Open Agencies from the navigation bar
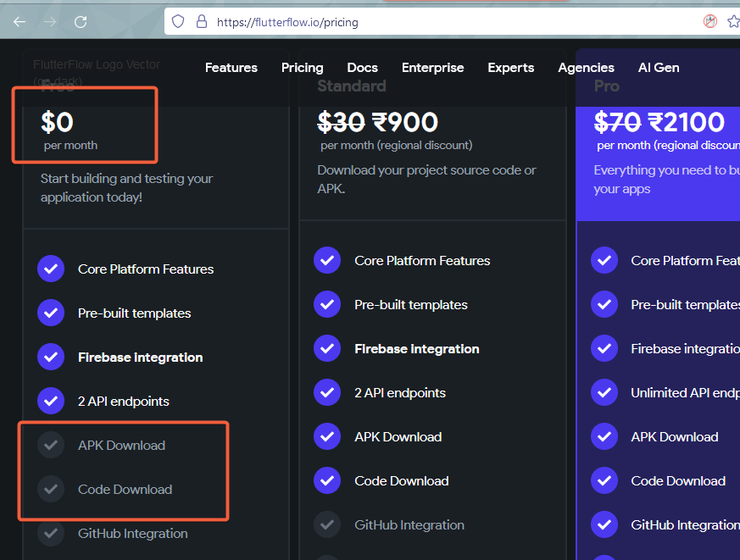The image size is (740, 560). [x=587, y=68]
